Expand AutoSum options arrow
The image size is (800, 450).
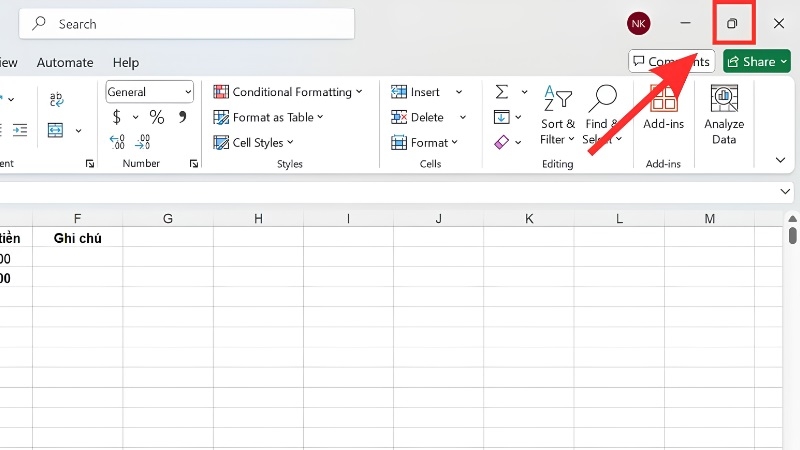tap(524, 92)
